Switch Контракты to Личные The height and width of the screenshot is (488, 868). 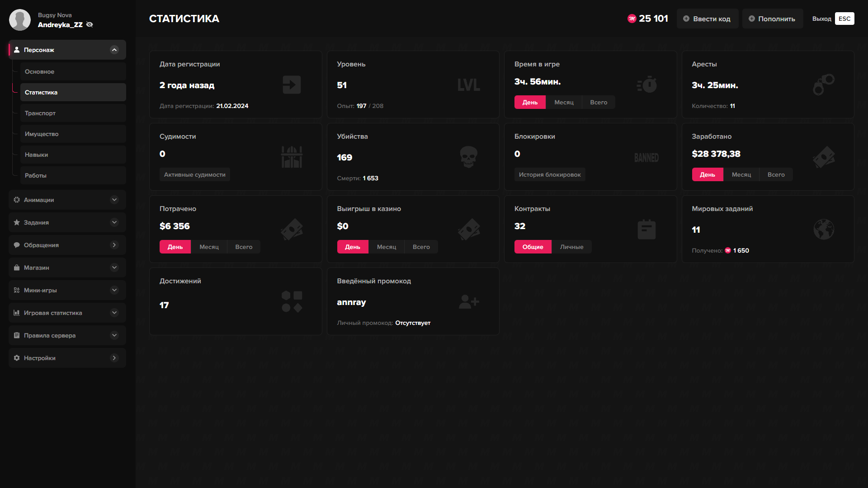tap(571, 247)
